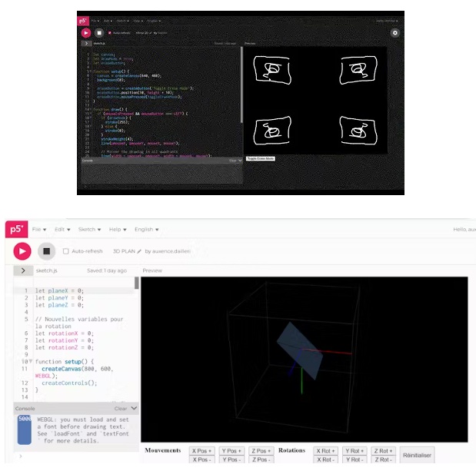
Task: Expand file sidebar arrow beside sketch.js in light editor
Action: tap(23, 270)
